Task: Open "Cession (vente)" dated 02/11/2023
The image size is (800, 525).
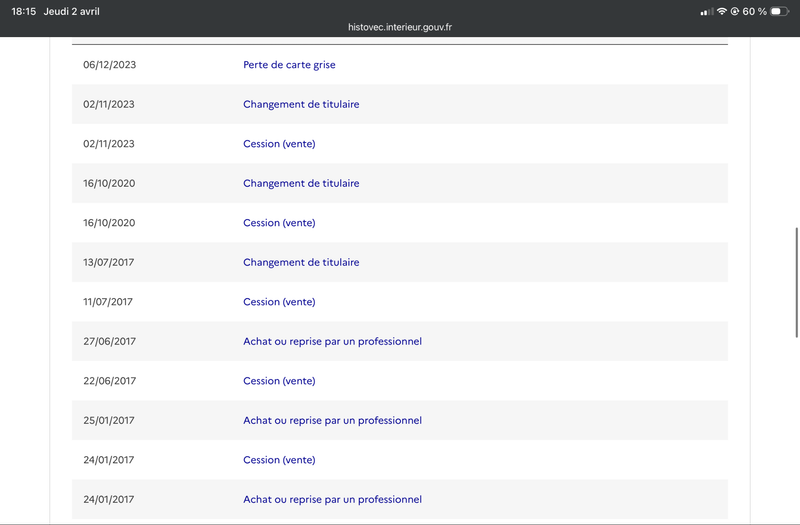Action: pos(279,144)
